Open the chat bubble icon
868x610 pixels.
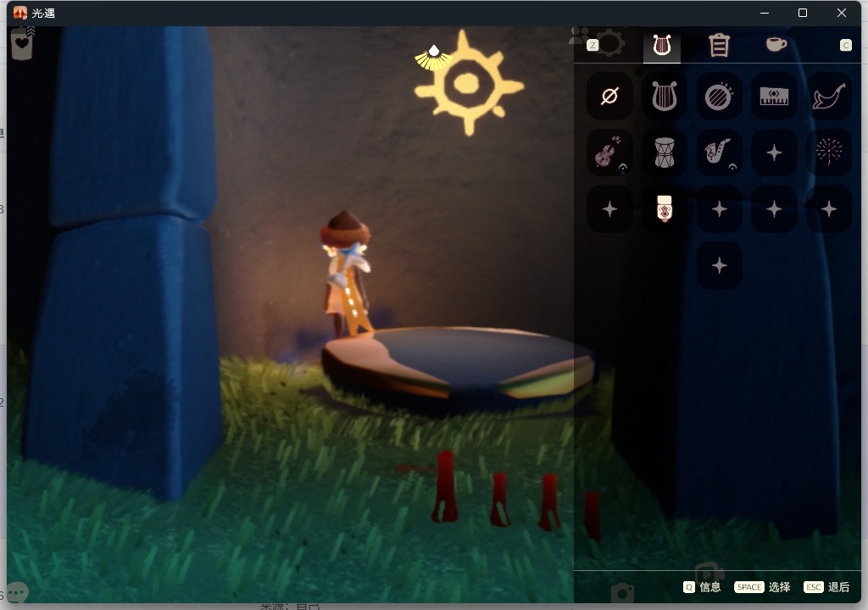coord(18,591)
